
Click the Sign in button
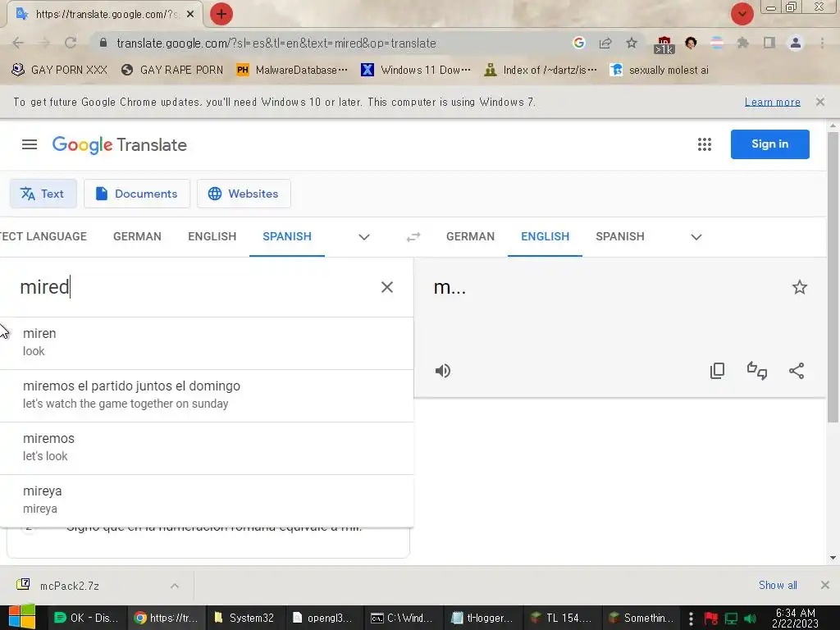[769, 144]
